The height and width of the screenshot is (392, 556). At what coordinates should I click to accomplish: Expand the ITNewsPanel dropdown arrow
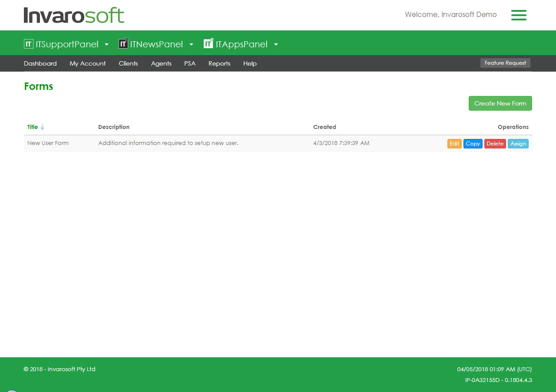click(191, 44)
